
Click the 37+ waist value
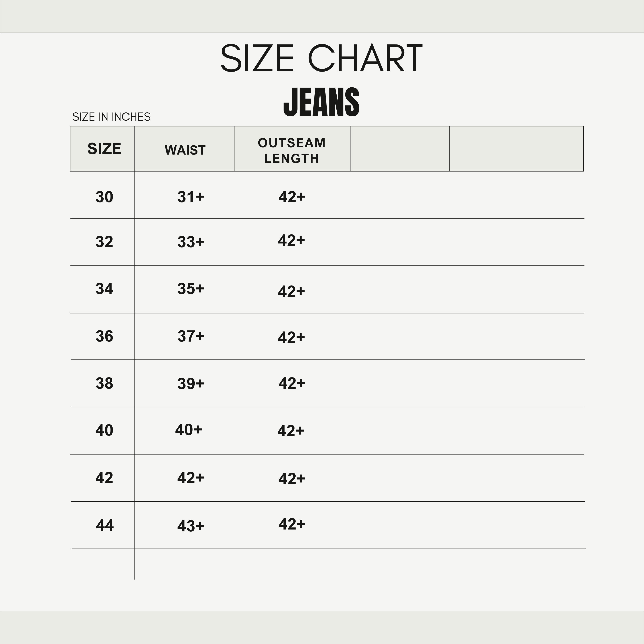191,336
